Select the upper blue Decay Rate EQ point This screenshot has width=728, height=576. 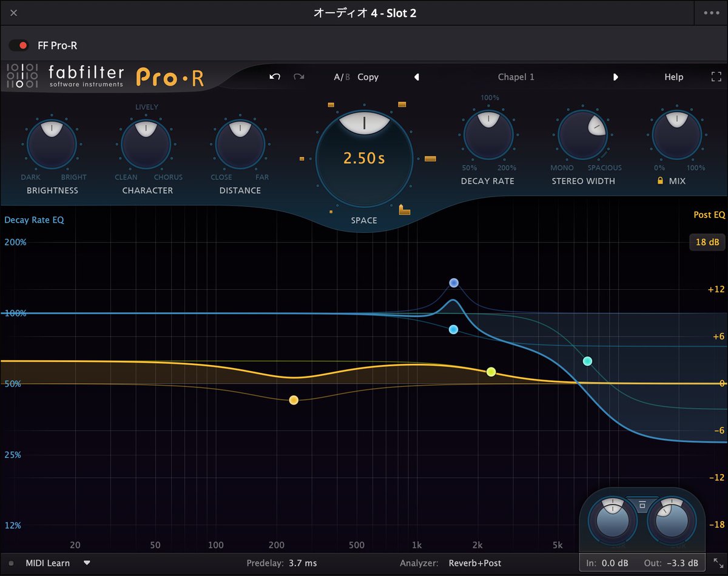[454, 283]
